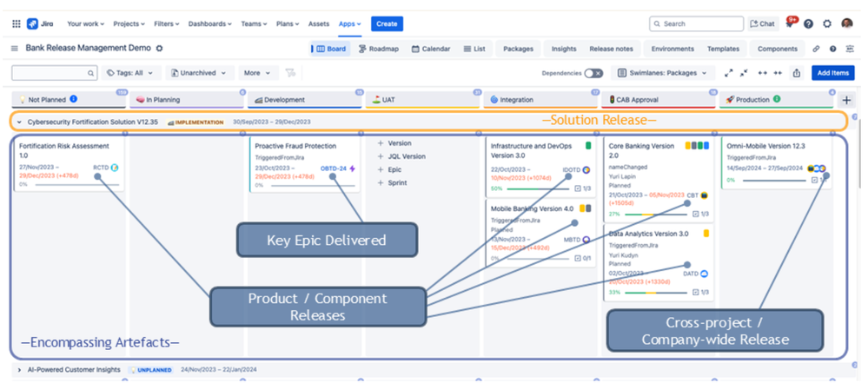
Task: Click the collapse columns horizontal arrows icon
Action: [778, 73]
